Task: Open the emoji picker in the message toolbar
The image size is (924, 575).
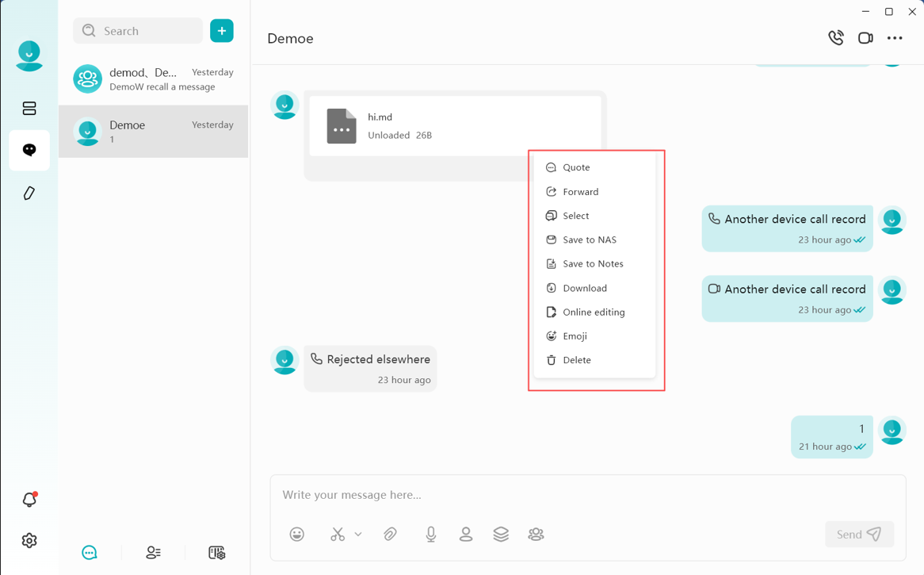Action: click(x=297, y=535)
